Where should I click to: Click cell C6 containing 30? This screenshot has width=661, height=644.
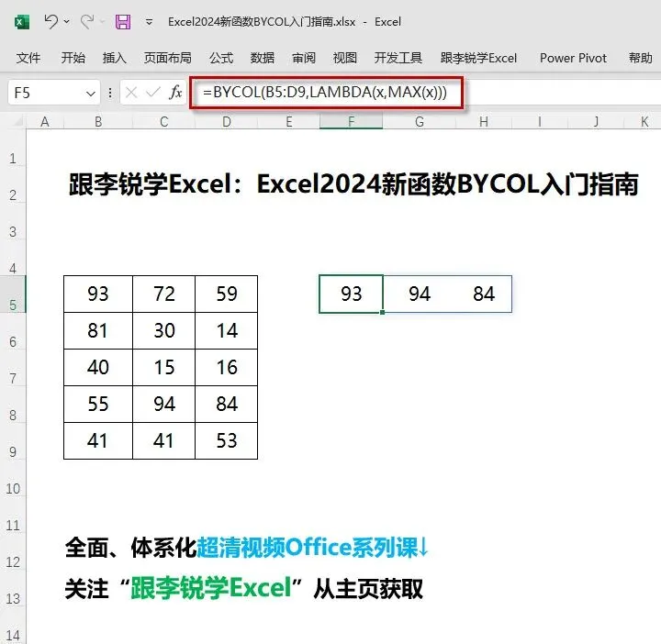click(x=164, y=330)
